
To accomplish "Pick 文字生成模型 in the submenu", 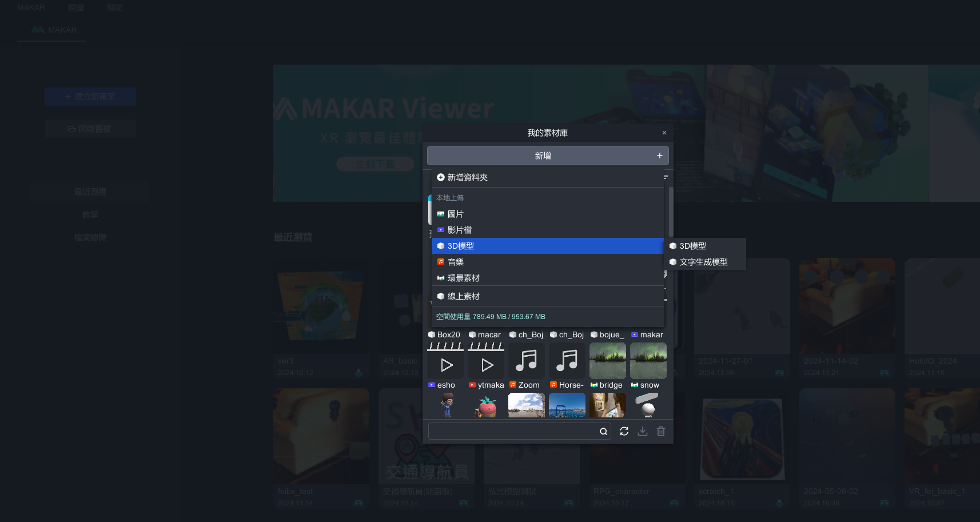I will (x=703, y=262).
